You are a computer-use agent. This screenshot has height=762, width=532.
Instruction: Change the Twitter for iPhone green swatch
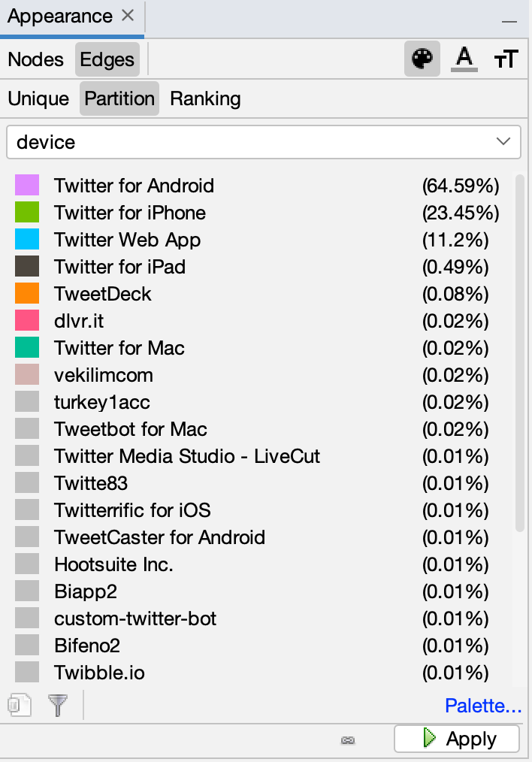tap(27, 213)
